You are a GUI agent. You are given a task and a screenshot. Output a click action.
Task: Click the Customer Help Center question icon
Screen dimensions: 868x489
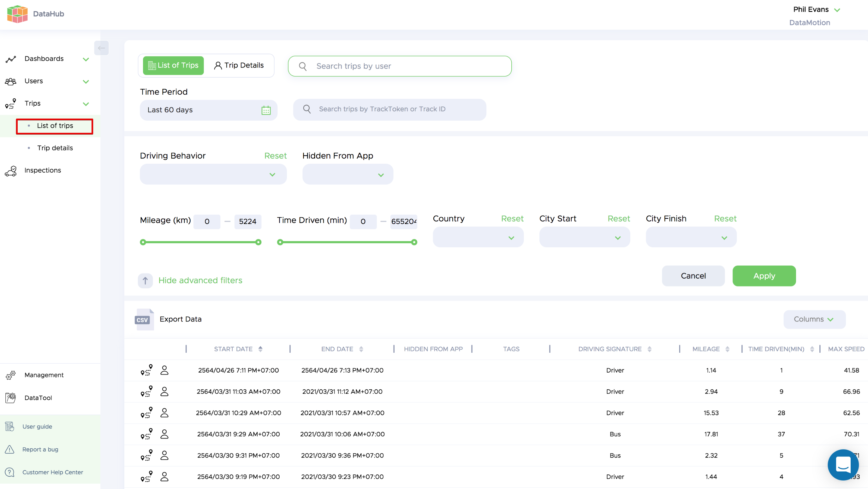(10, 472)
